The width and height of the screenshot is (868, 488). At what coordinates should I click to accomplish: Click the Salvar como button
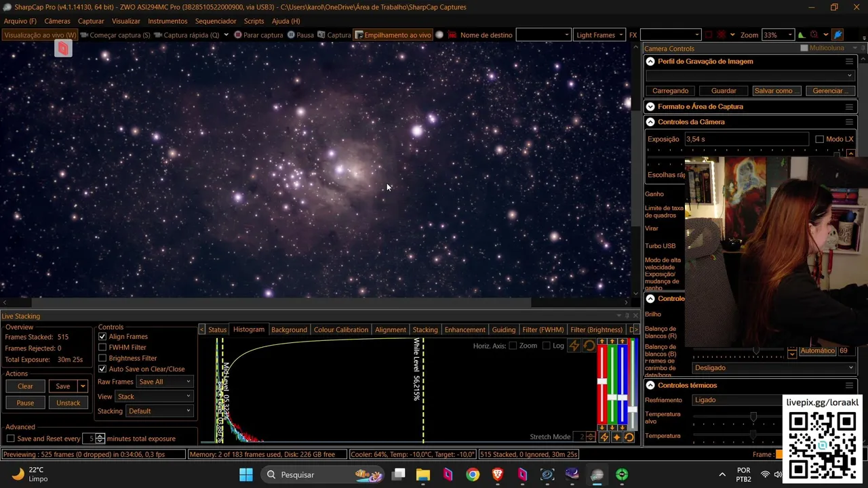click(776, 91)
